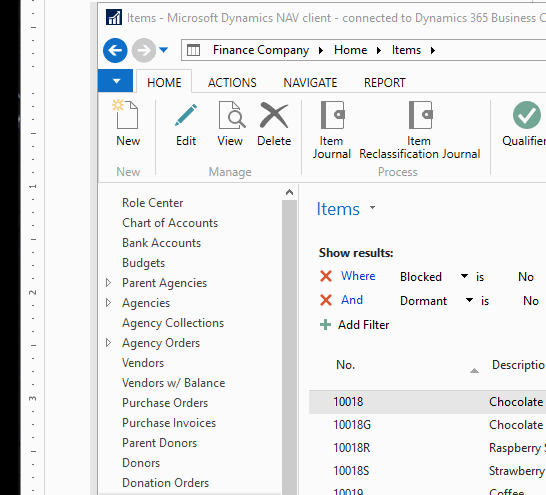Open Purchase Invoices

169,423
